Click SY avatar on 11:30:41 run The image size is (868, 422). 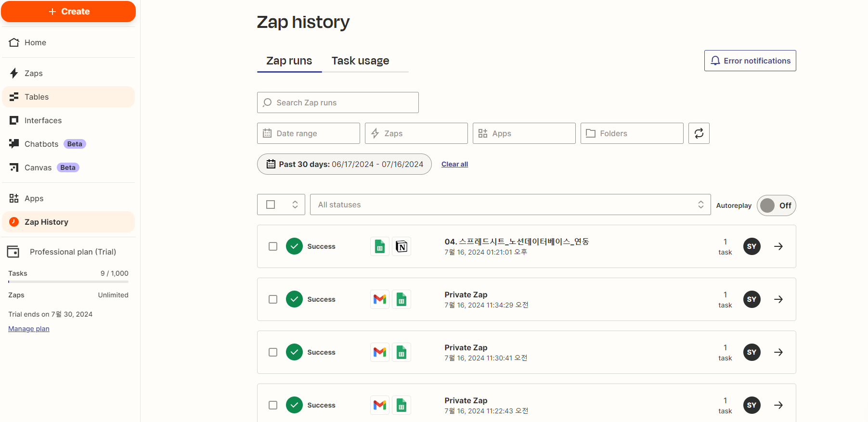(x=752, y=352)
